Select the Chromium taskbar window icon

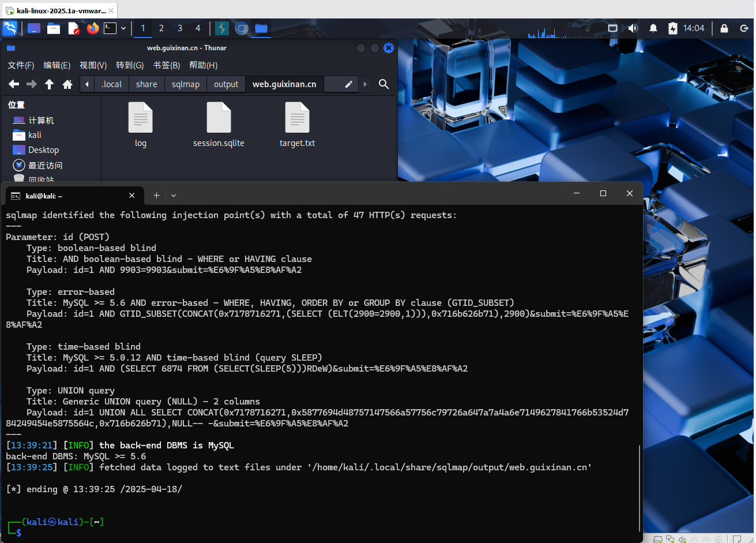(242, 28)
